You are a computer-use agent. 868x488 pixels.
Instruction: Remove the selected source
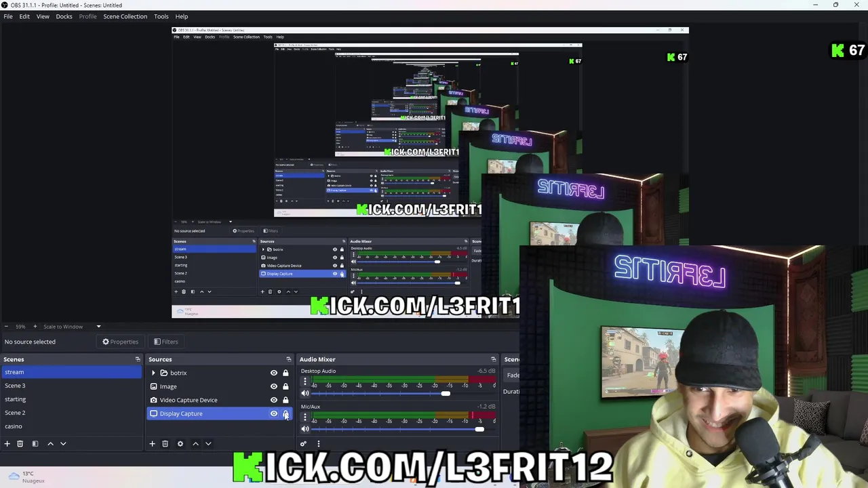(x=165, y=444)
